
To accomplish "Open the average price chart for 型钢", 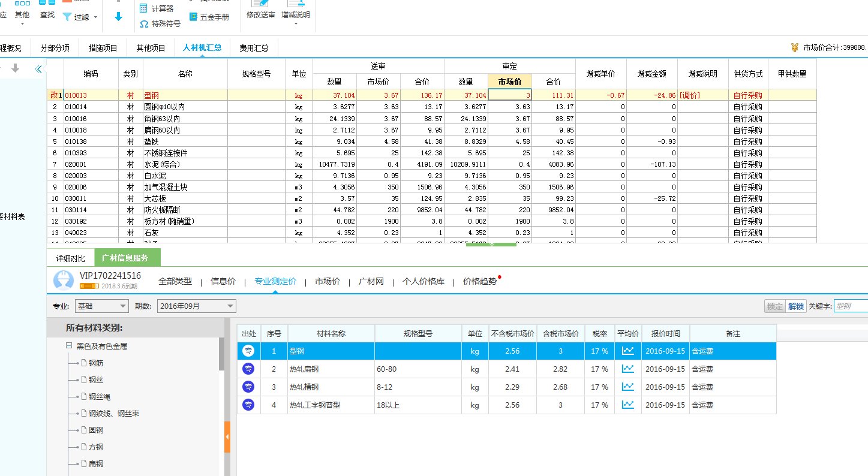I will pos(628,351).
